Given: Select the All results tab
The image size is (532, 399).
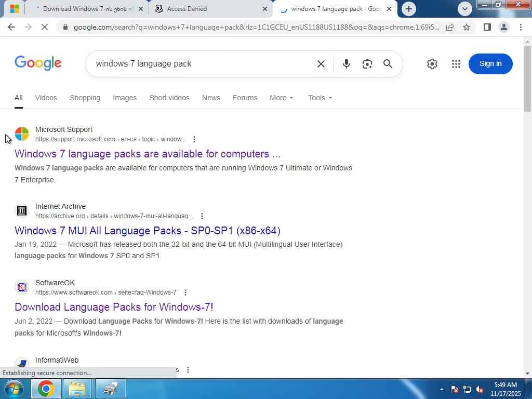Looking at the screenshot, I should (19, 98).
